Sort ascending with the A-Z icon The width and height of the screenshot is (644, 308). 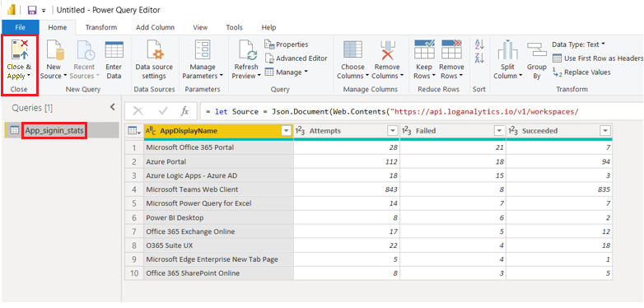(479, 44)
